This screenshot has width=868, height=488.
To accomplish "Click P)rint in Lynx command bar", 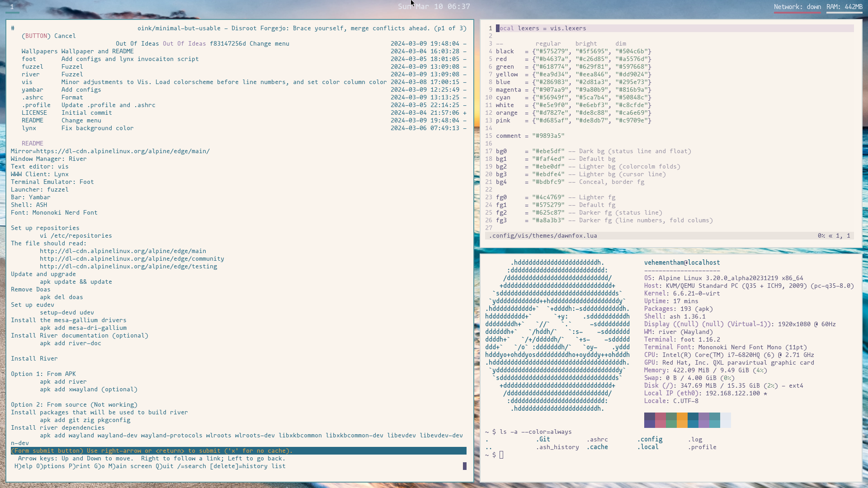I will [x=80, y=466].
